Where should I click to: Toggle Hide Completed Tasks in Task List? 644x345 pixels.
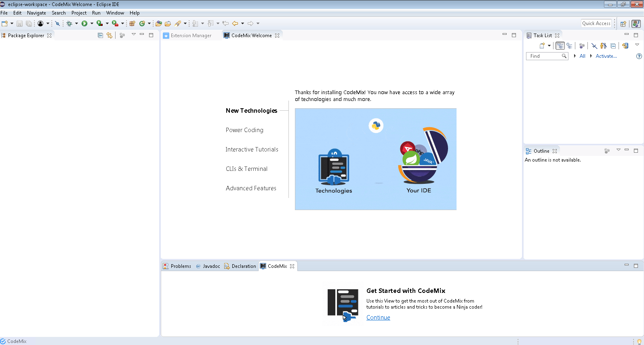594,46
